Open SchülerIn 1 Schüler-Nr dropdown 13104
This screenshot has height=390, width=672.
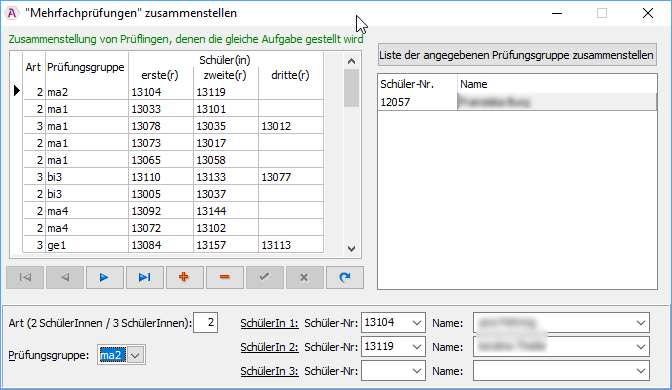(417, 323)
